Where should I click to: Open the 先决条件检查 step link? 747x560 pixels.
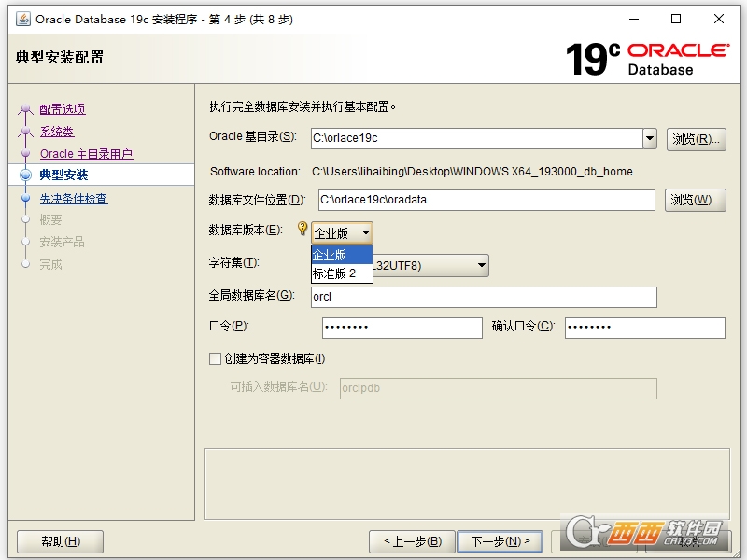coord(74,199)
